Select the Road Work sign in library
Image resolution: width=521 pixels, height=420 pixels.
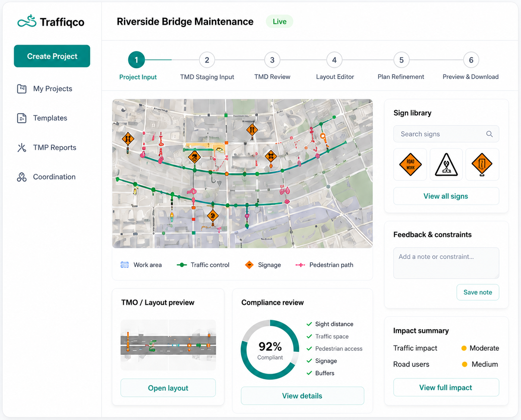pos(410,164)
